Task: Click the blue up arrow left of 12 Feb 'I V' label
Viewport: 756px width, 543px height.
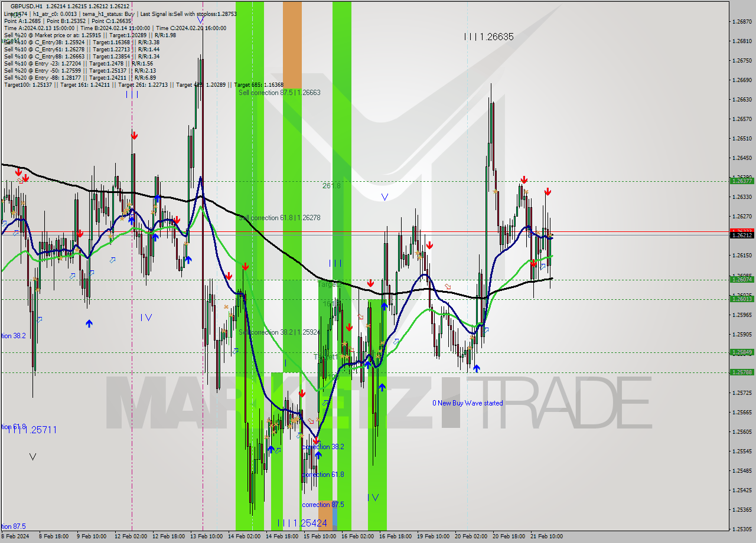Action: point(89,323)
